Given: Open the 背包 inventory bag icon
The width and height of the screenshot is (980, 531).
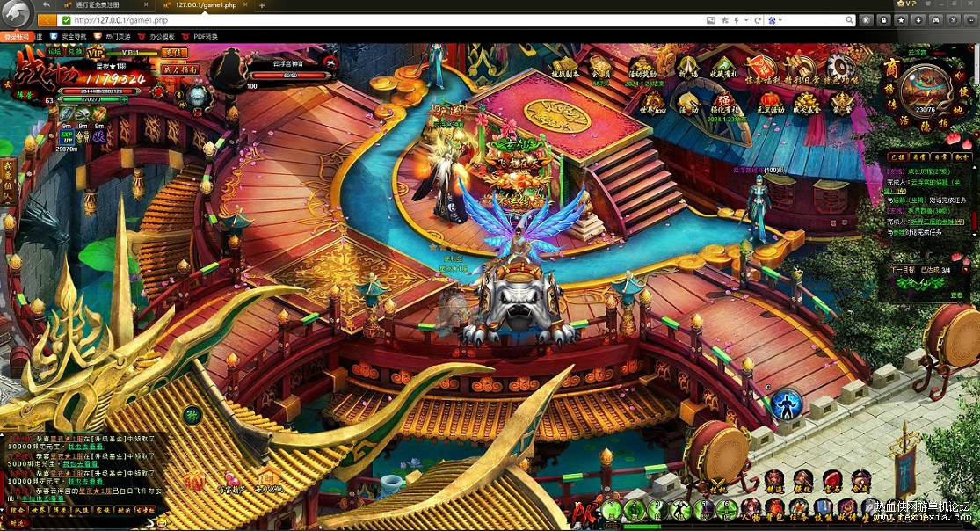Looking at the screenshot, I should (773, 510).
